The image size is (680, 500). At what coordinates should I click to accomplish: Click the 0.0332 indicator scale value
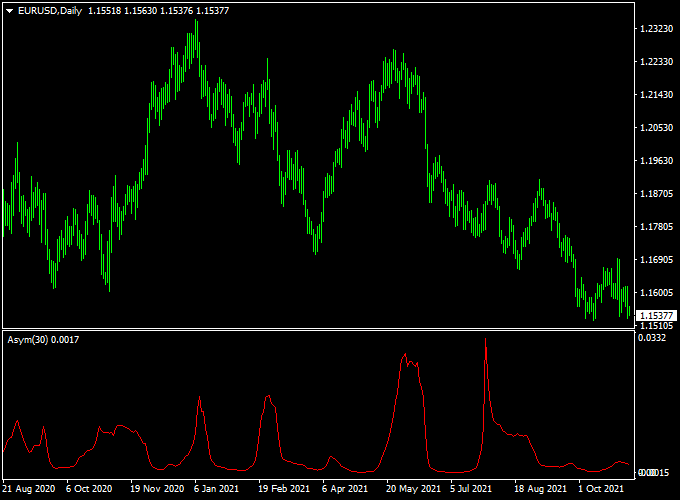tap(651, 338)
